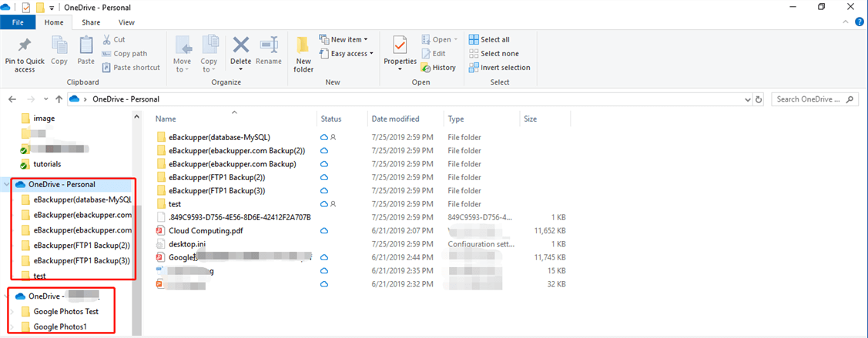The height and width of the screenshot is (338, 868).
Task: Switch to the View tab
Action: pos(126,22)
